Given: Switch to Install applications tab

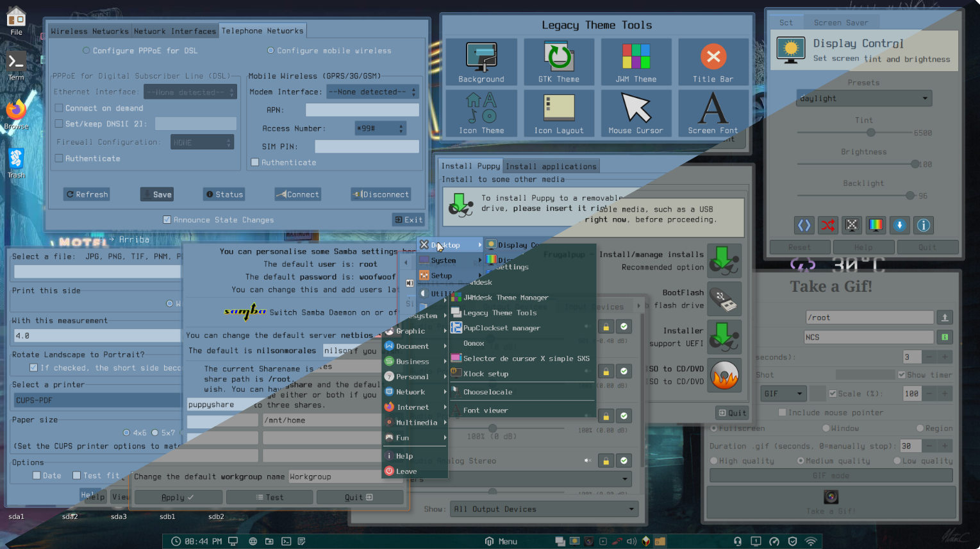Looking at the screenshot, I should tap(551, 166).
